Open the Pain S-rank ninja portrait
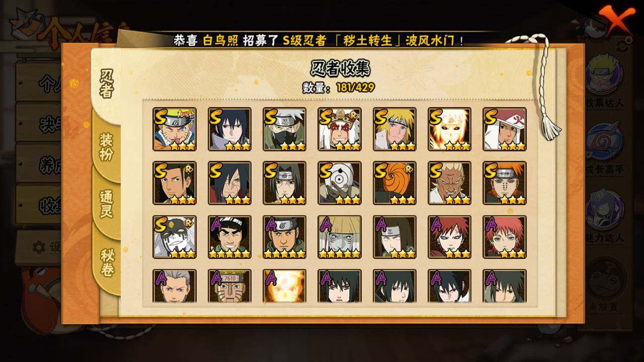This screenshot has height=362, width=644. [x=505, y=183]
